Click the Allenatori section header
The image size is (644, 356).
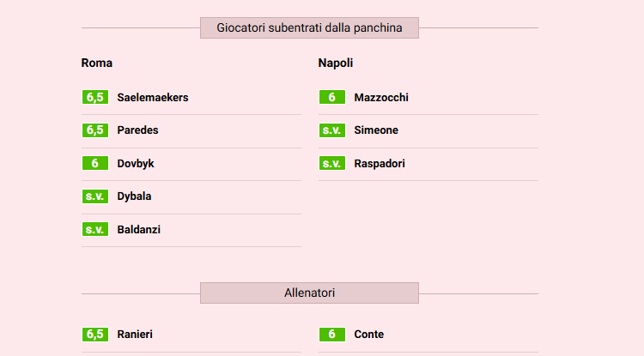tap(309, 293)
